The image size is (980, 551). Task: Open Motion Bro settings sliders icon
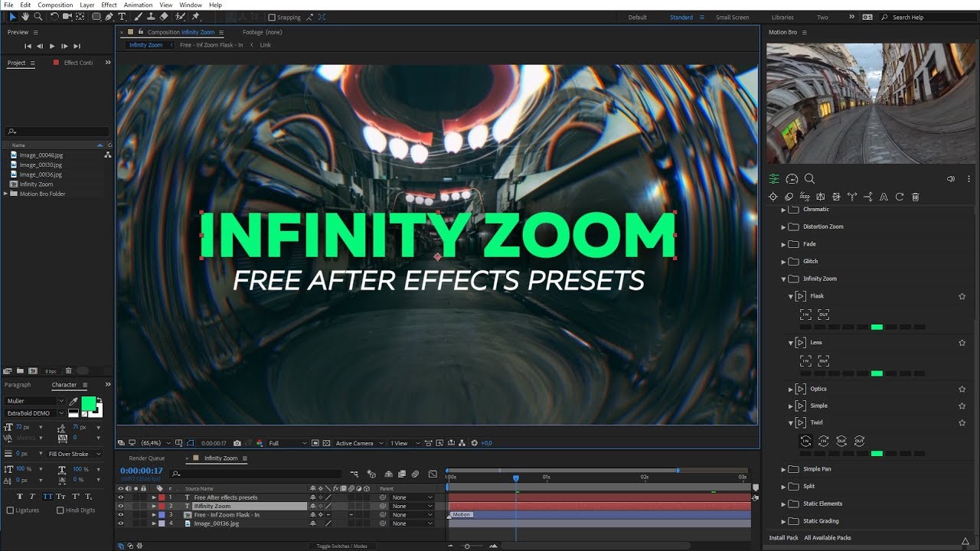774,178
